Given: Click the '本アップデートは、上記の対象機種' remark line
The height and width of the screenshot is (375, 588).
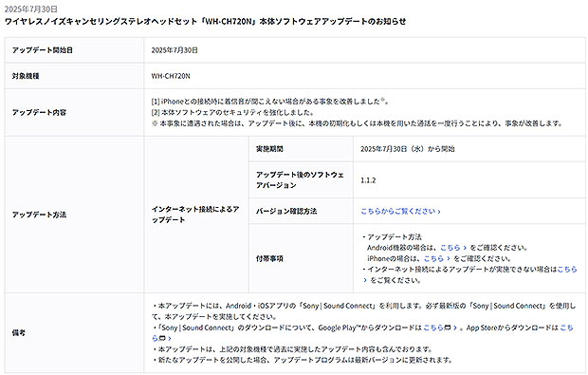Looking at the screenshot, I should (x=292, y=349).
